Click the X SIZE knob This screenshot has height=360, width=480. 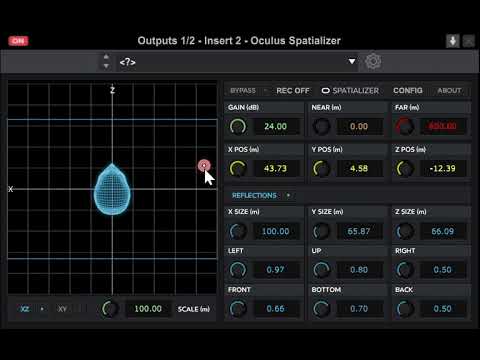coord(238,231)
